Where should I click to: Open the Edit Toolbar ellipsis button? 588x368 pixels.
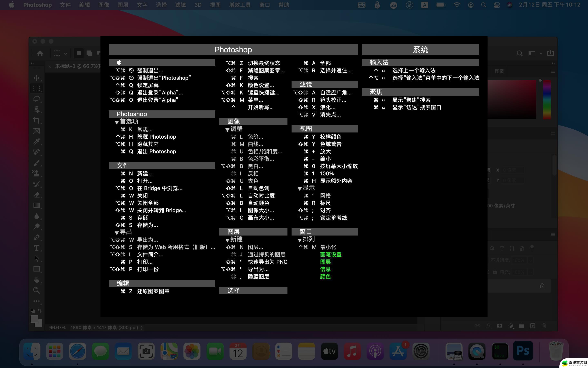(37, 301)
